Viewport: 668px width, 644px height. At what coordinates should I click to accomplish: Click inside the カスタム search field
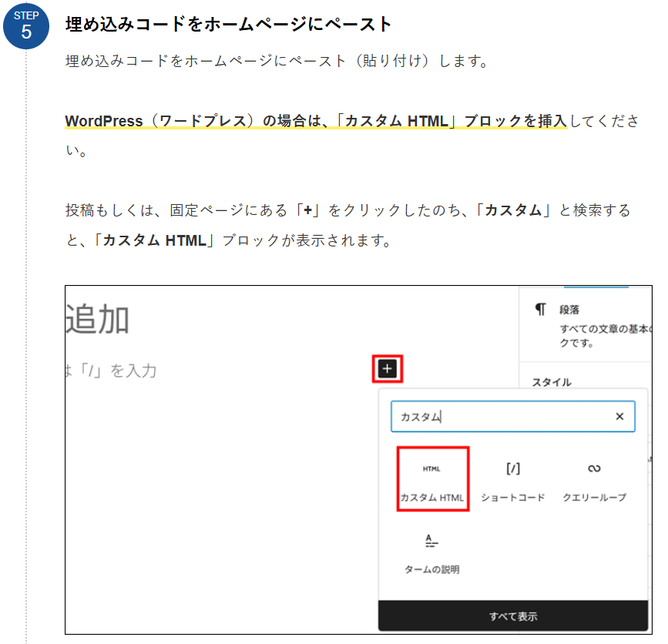tap(501, 416)
